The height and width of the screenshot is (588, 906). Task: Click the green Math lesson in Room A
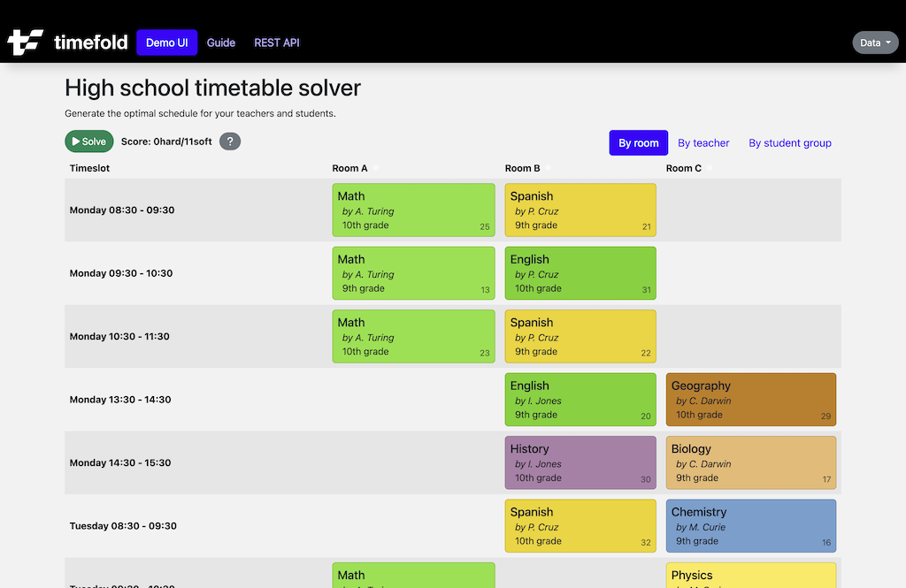click(x=412, y=210)
